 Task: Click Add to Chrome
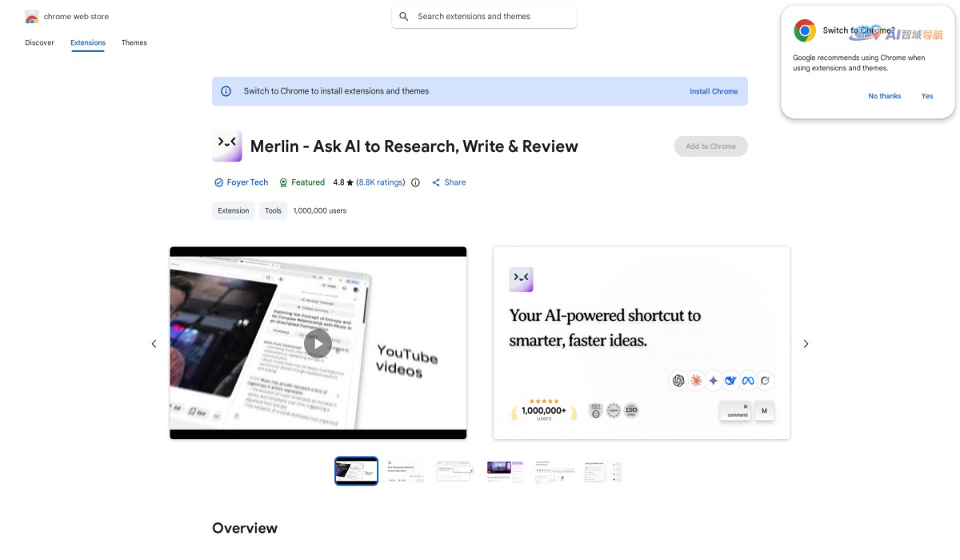[x=710, y=146]
